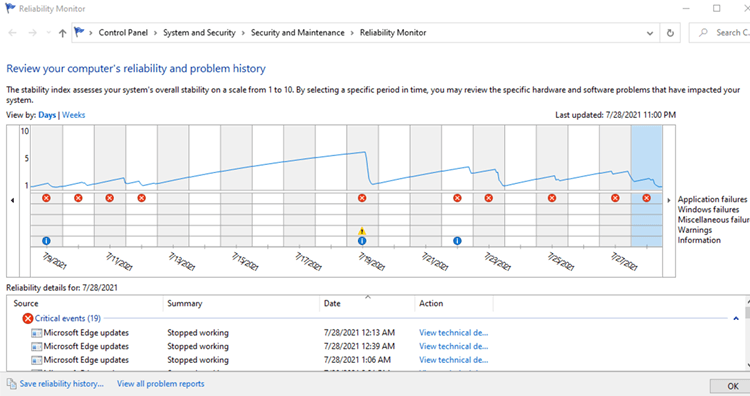
Task: Refresh the Reliability Monitor view
Action: coord(670,33)
